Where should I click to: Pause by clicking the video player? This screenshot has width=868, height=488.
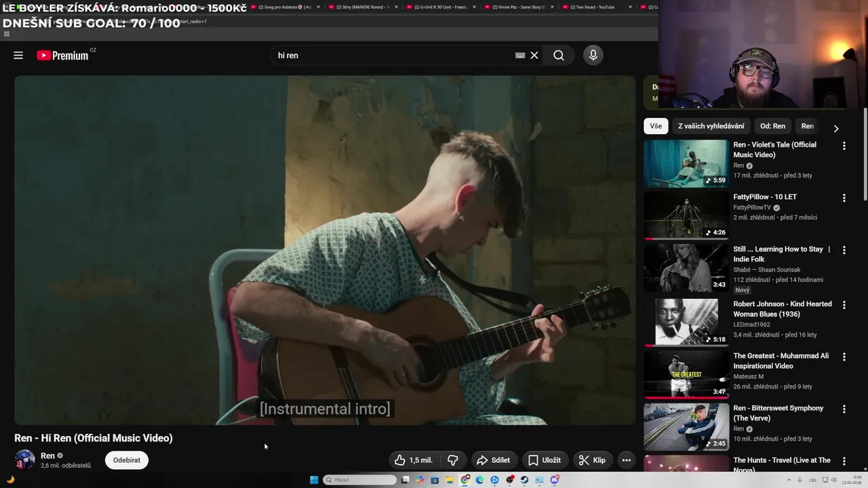coord(325,250)
